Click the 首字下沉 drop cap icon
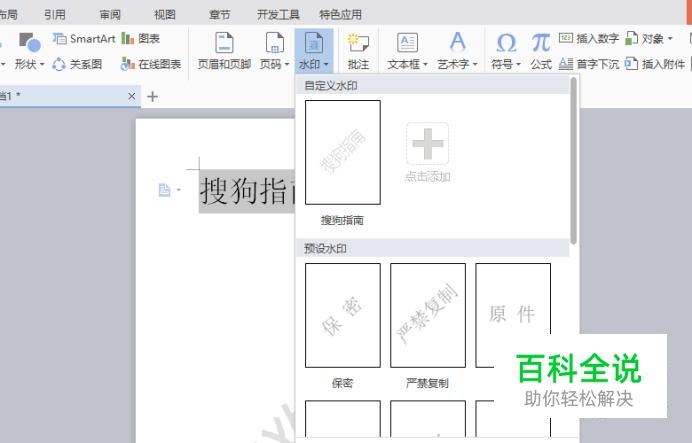692x443 pixels. 566,64
